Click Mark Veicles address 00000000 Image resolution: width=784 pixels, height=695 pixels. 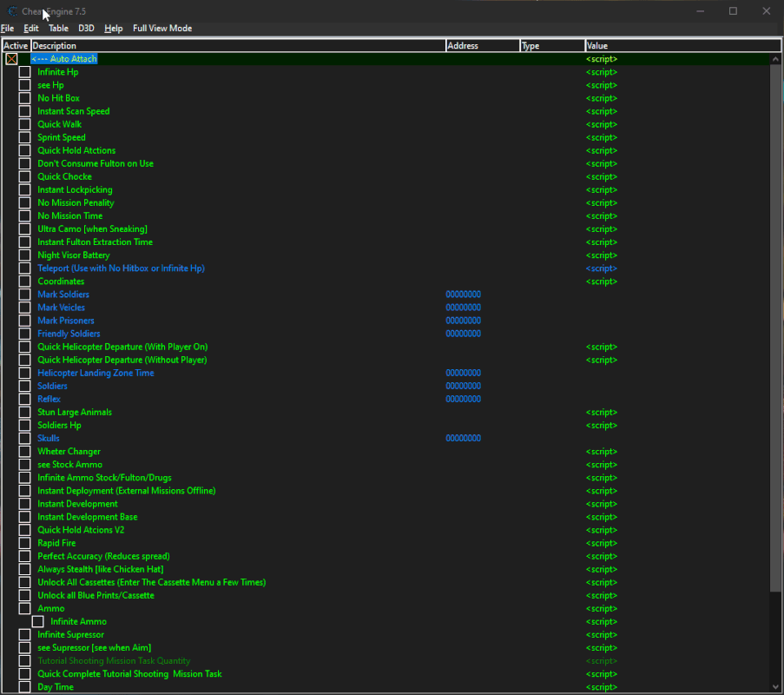pyautogui.click(x=464, y=308)
